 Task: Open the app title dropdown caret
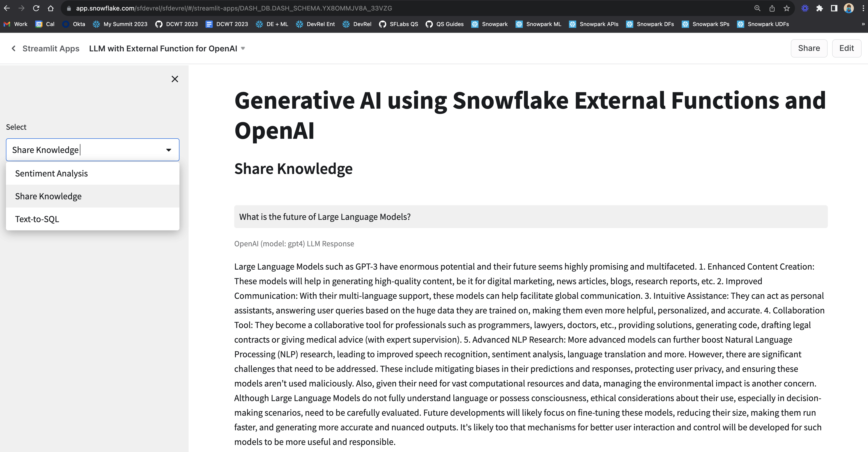(243, 48)
